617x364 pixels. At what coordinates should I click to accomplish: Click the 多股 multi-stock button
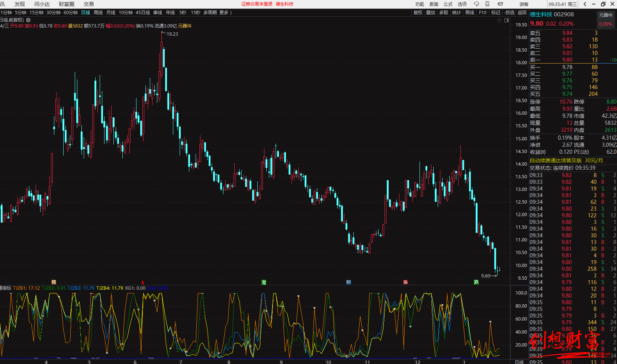click(444, 13)
